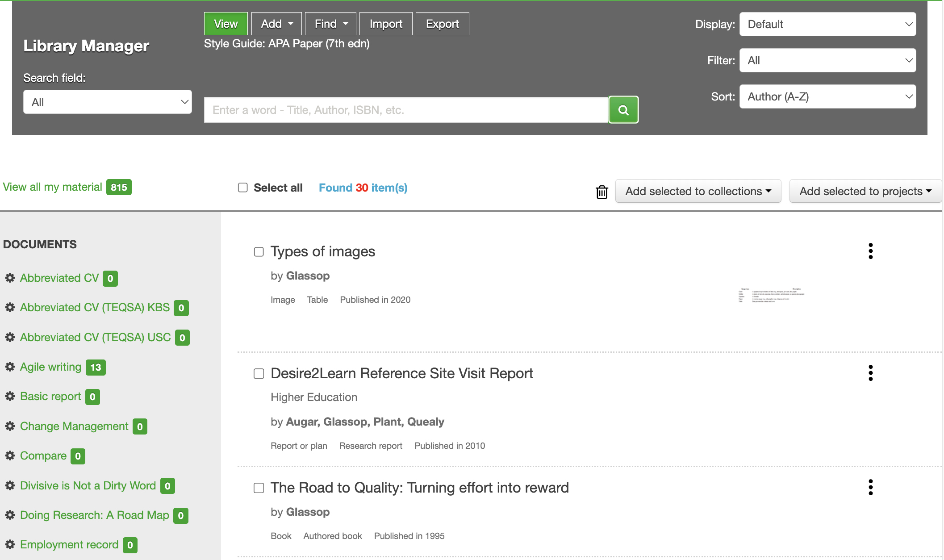Click the trash can delete icon
Image resolution: width=944 pixels, height=560 pixels.
click(x=601, y=192)
